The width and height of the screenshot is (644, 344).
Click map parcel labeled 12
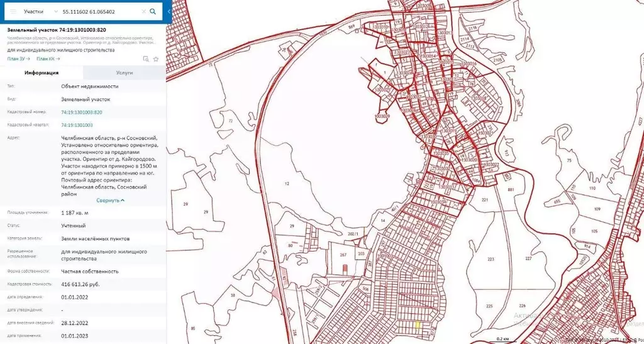click(x=287, y=184)
